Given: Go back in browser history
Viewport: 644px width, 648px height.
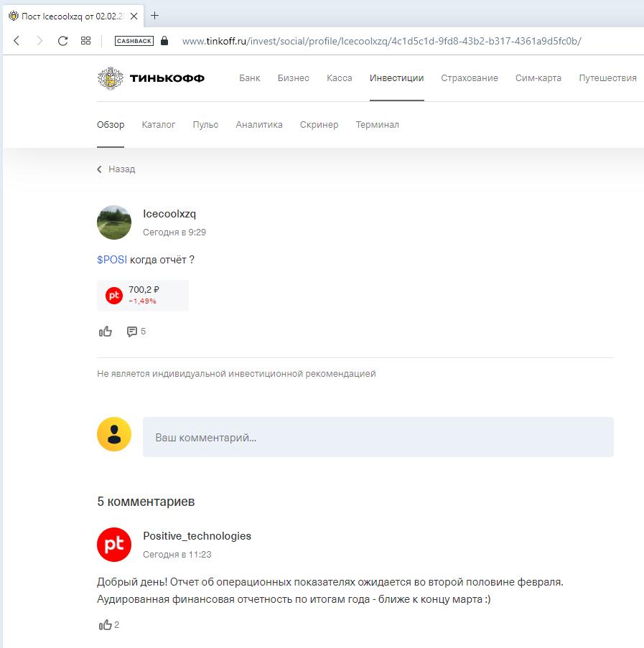Looking at the screenshot, I should pyautogui.click(x=17, y=41).
